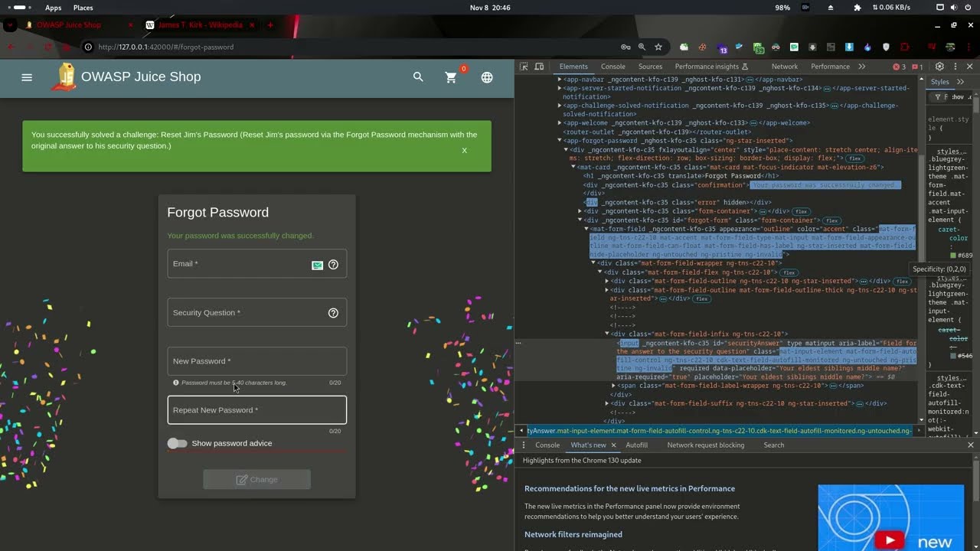Expand the app-welcome DOM node
Screen dimensions: 980x551
pyautogui.click(x=560, y=123)
